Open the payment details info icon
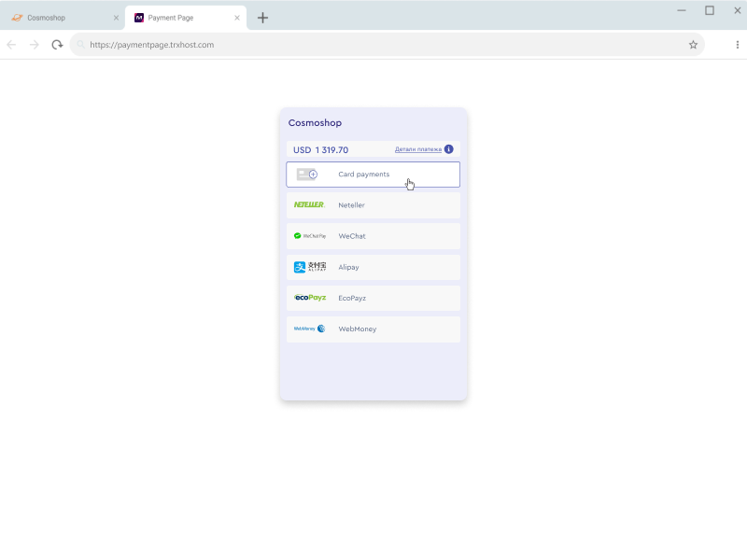747x560 pixels. tap(449, 149)
